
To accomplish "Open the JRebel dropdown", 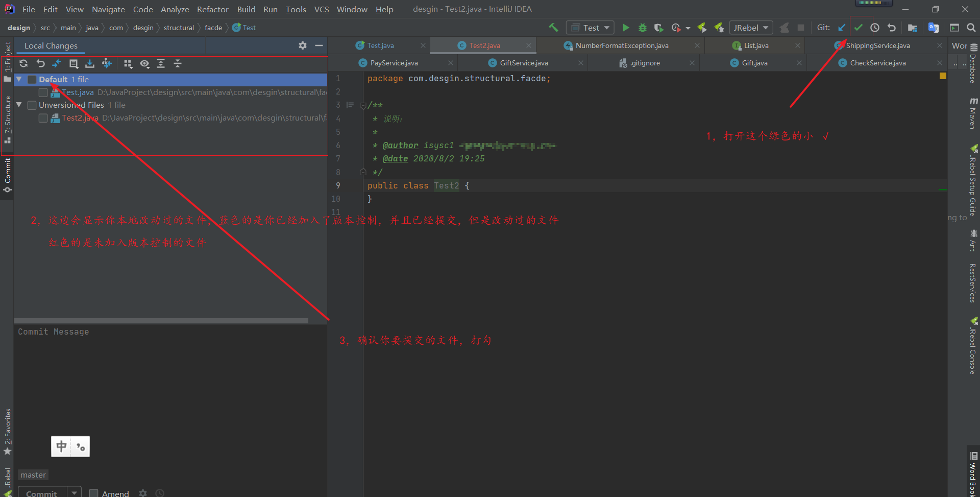I will (751, 28).
